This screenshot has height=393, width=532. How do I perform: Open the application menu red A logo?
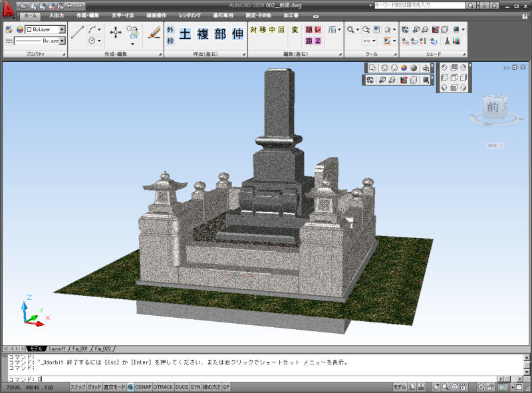pos(9,9)
